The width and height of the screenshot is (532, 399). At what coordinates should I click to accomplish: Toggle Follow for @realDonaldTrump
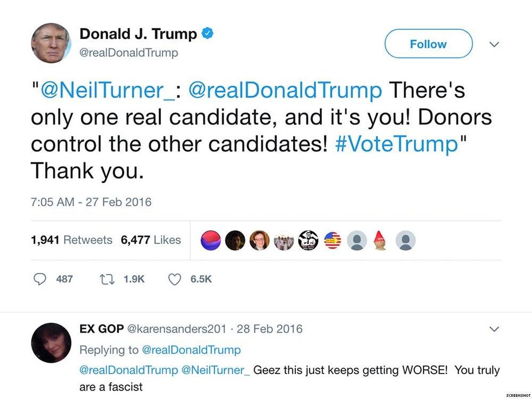coord(428,44)
